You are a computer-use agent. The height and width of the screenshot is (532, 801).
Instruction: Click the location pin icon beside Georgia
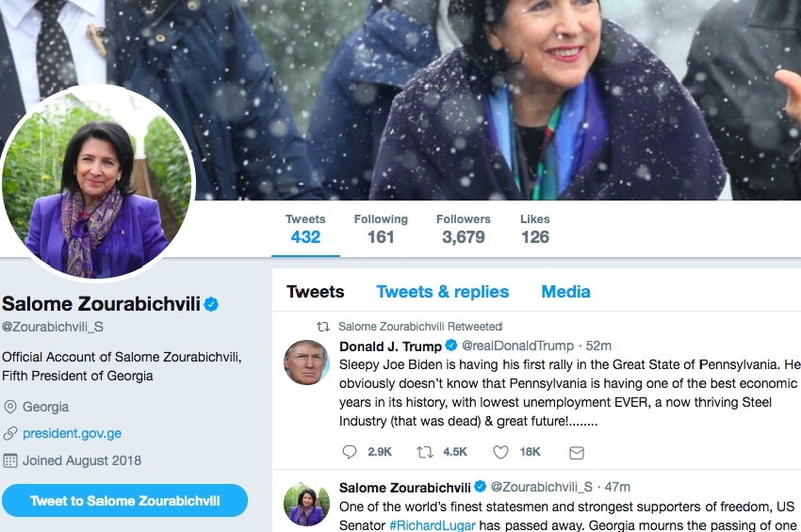(10, 408)
